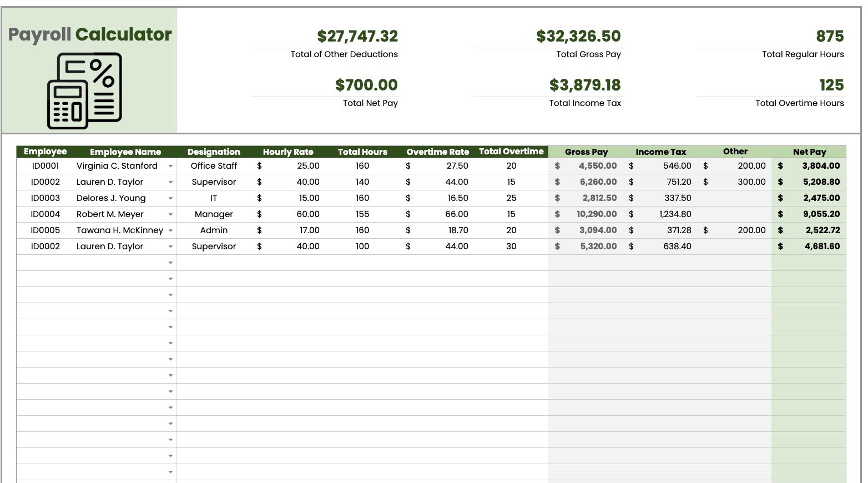Click the Total Overtime column header
This screenshot has width=868, height=483.
(511, 152)
